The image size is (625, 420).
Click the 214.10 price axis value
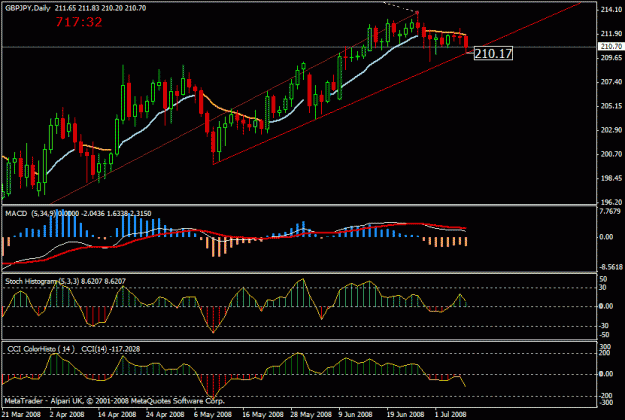click(x=611, y=10)
